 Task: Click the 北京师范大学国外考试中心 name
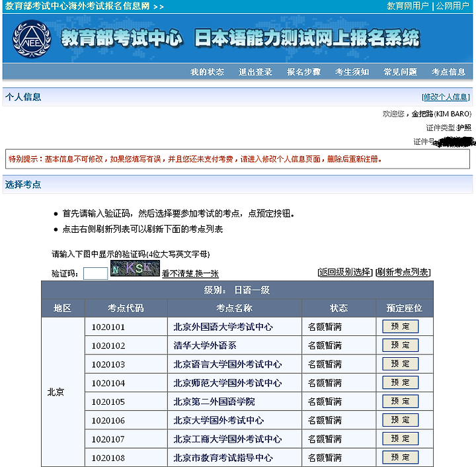coord(227,383)
